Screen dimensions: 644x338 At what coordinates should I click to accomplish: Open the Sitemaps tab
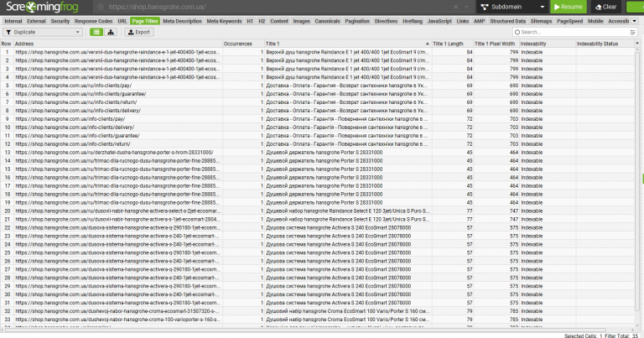click(542, 21)
